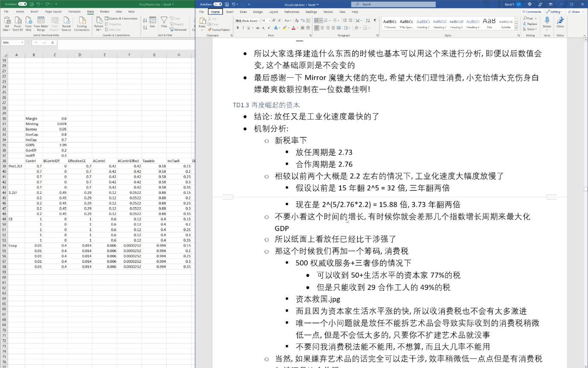Open Existing Connections in Excel

tap(82, 24)
